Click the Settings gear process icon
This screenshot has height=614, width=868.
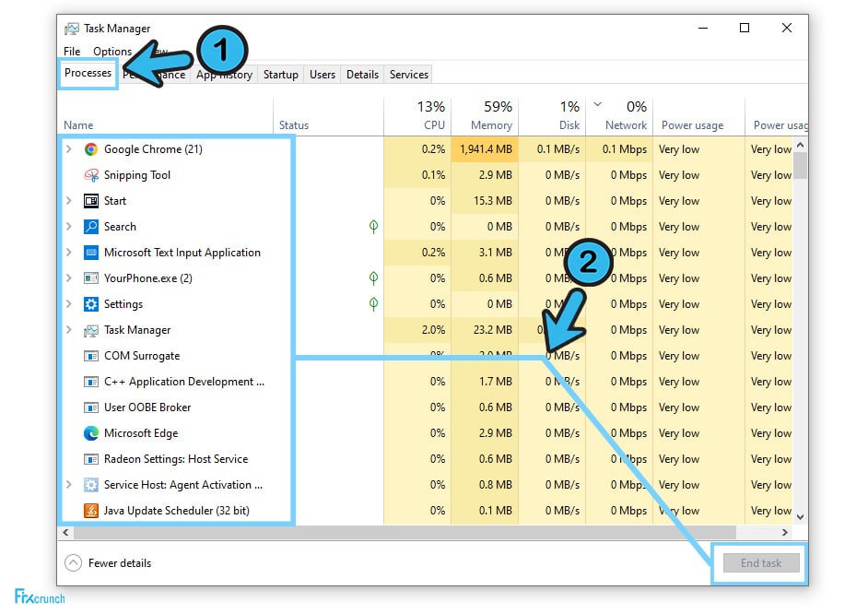coord(91,304)
